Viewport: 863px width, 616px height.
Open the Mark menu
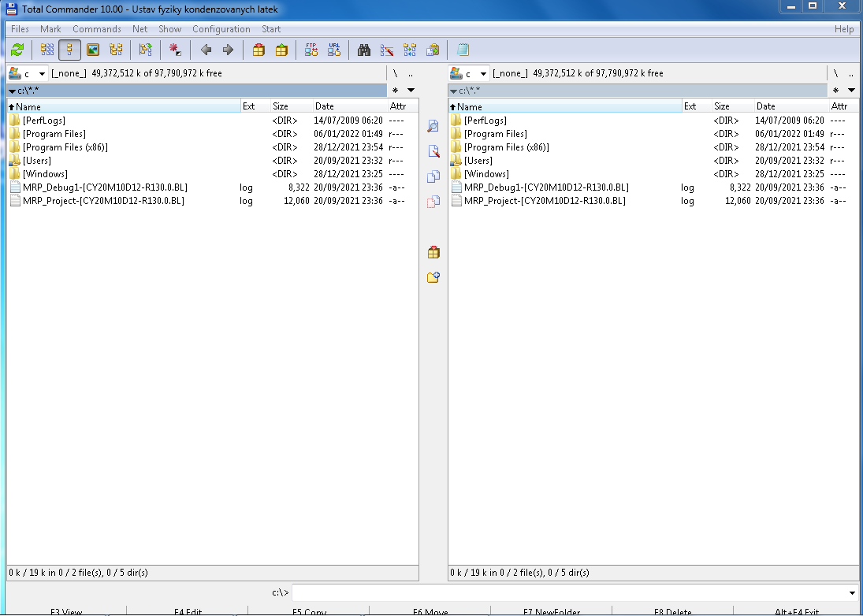click(50, 29)
